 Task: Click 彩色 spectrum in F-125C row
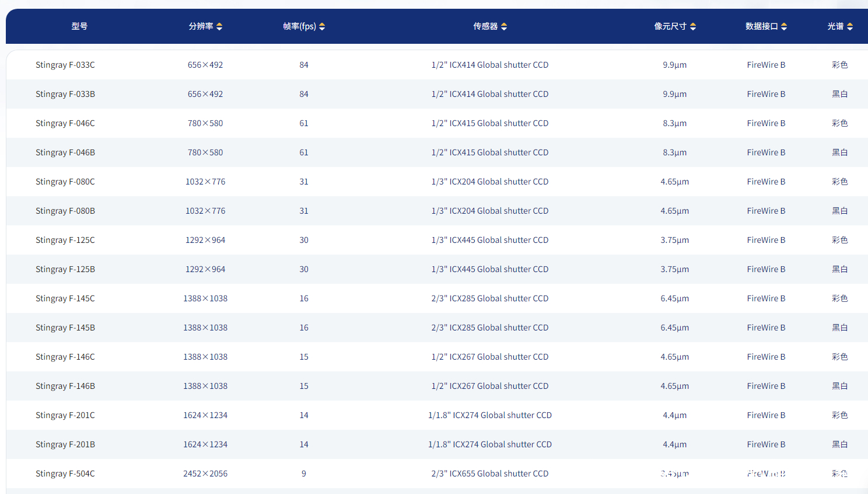coord(840,240)
